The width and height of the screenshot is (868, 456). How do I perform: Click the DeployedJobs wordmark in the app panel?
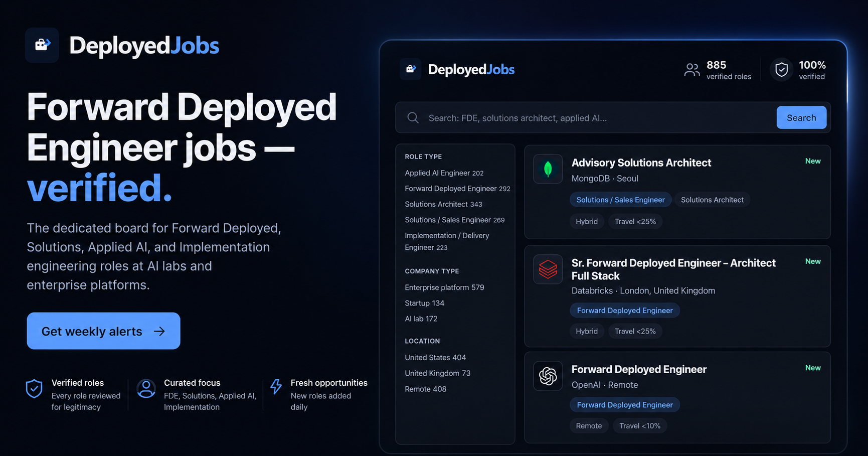[x=471, y=69]
